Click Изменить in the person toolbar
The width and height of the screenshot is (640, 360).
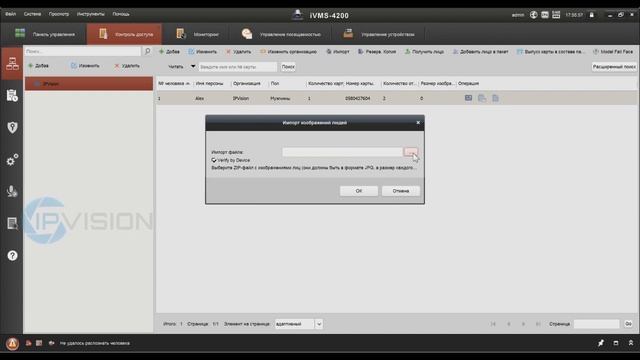[x=202, y=52]
